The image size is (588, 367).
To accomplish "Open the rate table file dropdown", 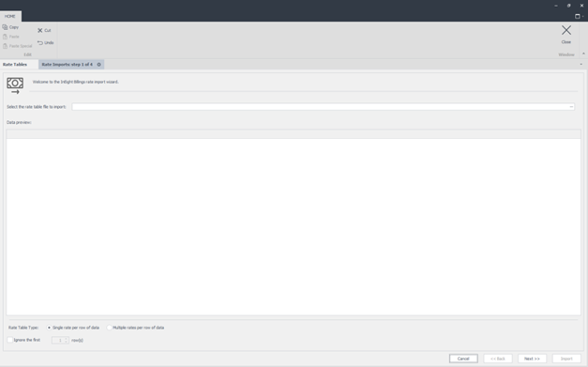I will click(571, 107).
